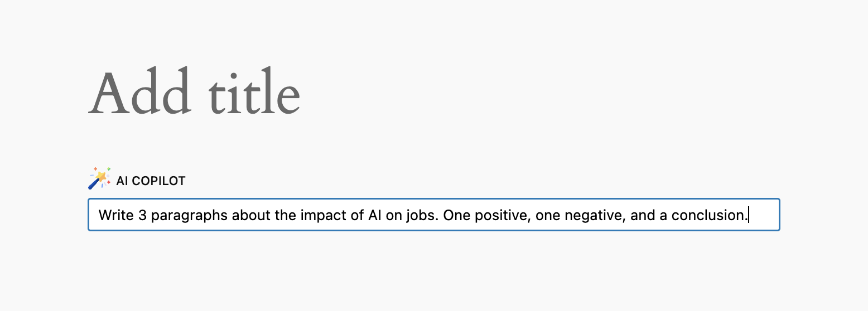
Task: Click the sparkle stars on the wand icon
Action: (x=102, y=172)
